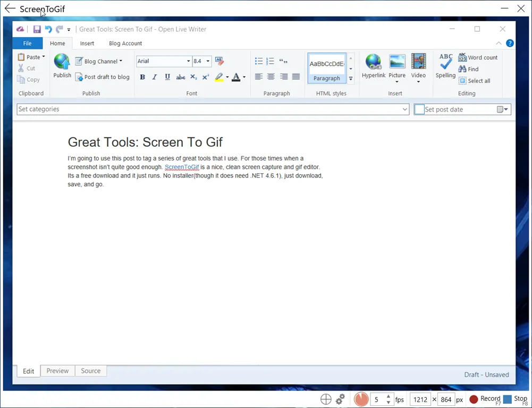Open the Find tool

pos(472,69)
